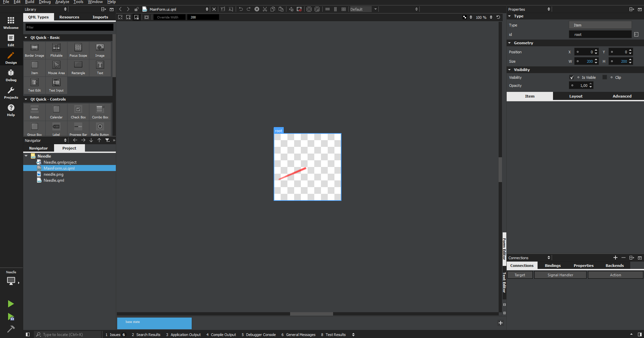
Task: Collapse the Needle project tree node
Action: coord(26,156)
